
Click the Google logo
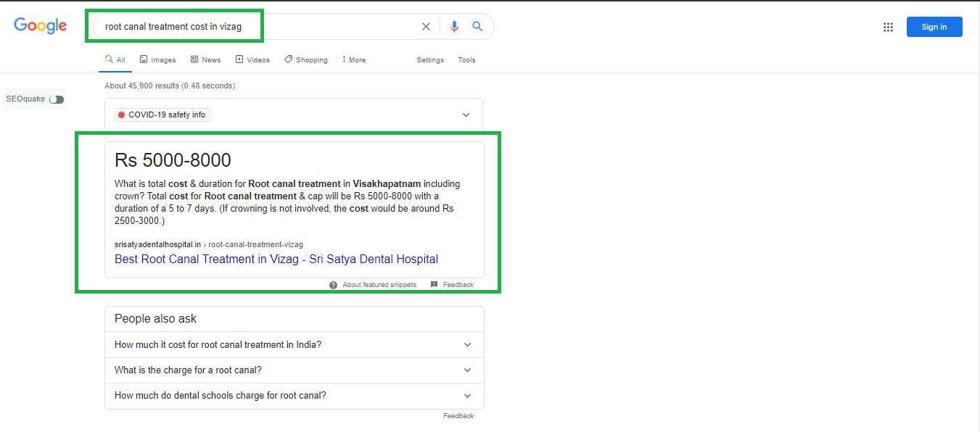point(40,25)
